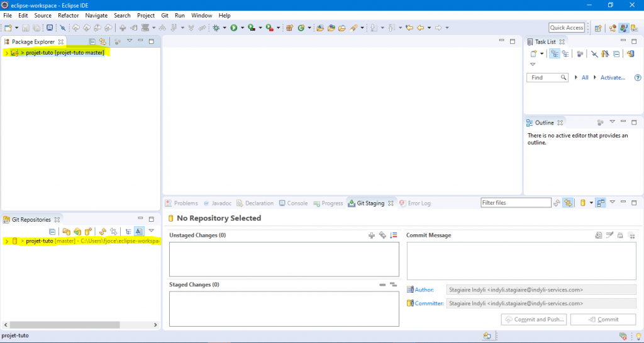Image resolution: width=644 pixels, height=343 pixels.
Task: Toggle Link with Editor in Git Staging
Action: [x=568, y=203]
